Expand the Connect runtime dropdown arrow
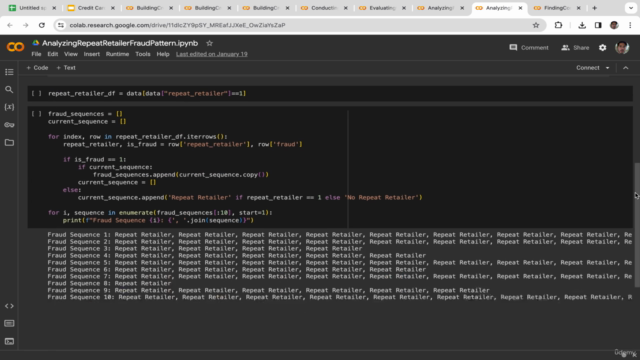Screen dimensions: 640x360 [x=607, y=68]
